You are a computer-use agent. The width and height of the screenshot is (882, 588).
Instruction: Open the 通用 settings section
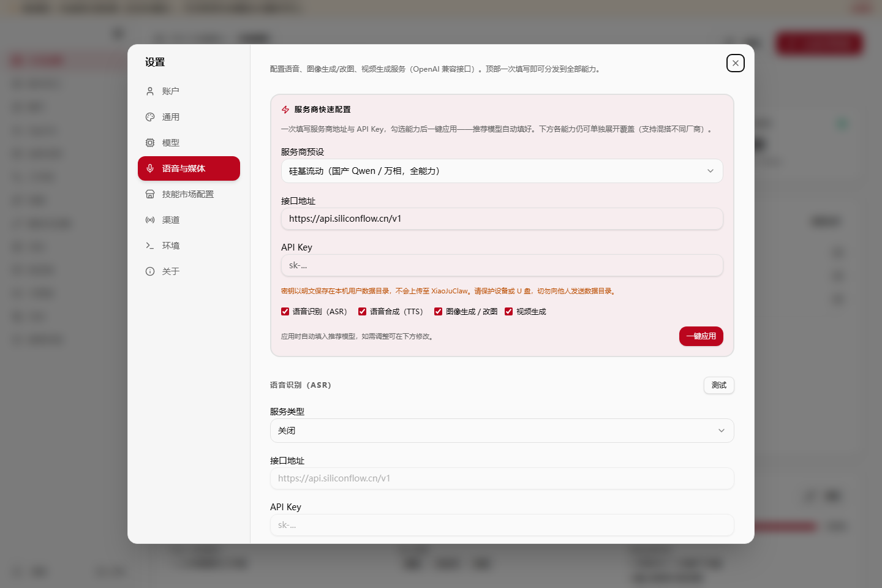pyautogui.click(x=189, y=117)
